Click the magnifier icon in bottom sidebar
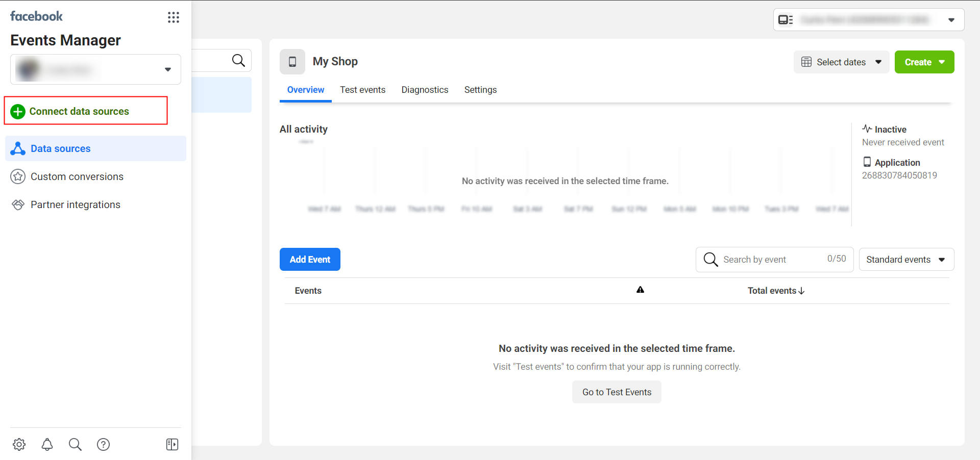Image resolution: width=980 pixels, height=460 pixels. (75, 444)
